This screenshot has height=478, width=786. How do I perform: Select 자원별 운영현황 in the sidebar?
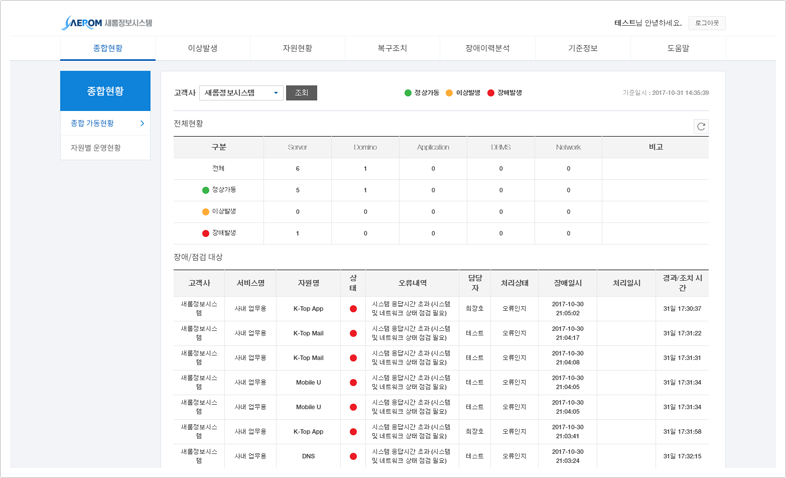click(x=96, y=148)
